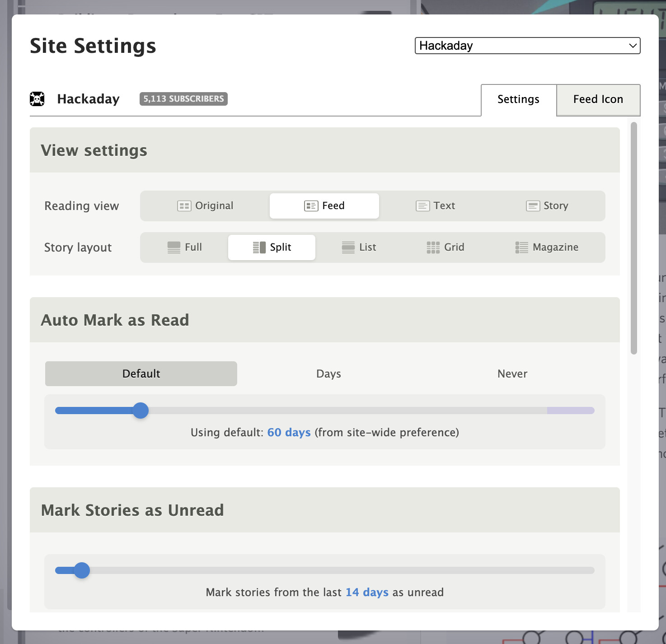Screen dimensions: 666x644
Task: Select the Story reading view icon
Action: 533,206
